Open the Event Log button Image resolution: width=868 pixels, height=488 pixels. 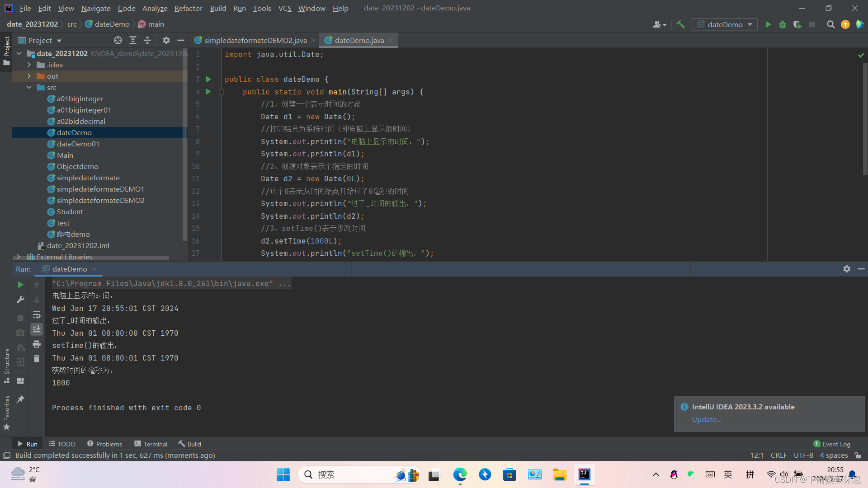(832, 444)
